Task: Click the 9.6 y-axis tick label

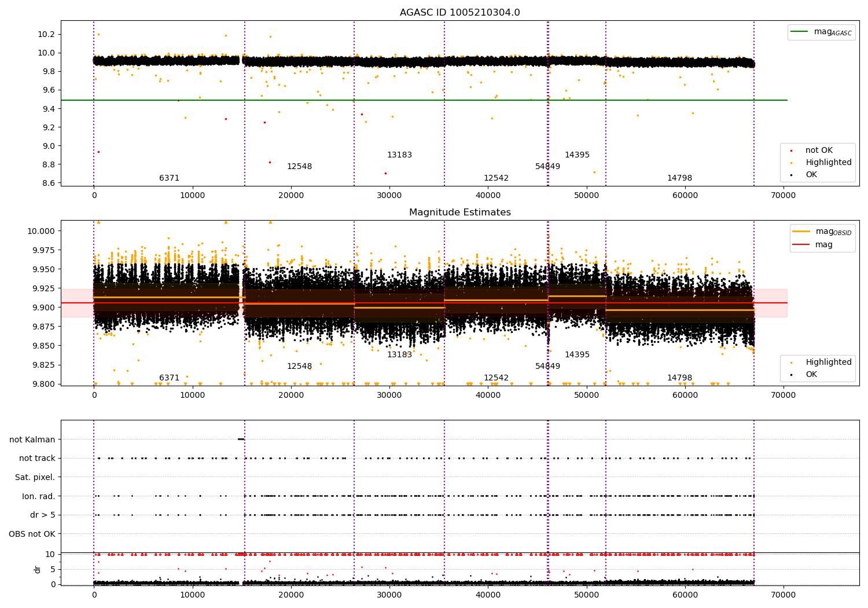Action: 49,90
